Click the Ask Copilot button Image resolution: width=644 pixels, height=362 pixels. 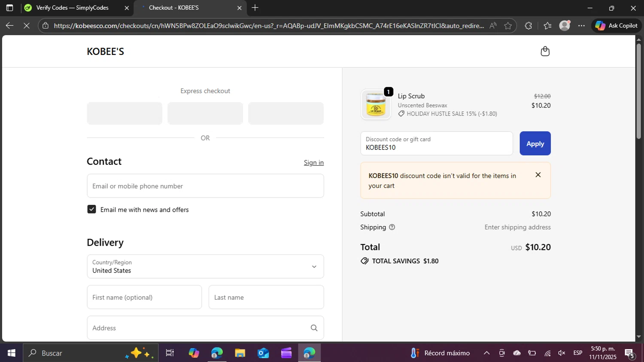coord(617,26)
